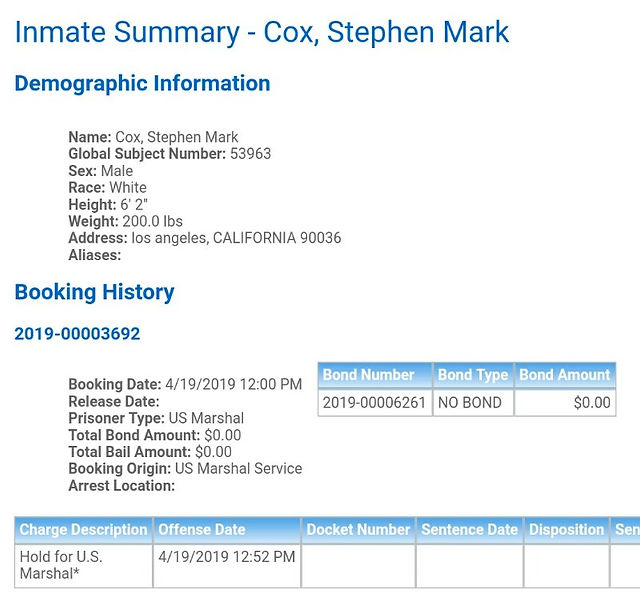Screen dimensions: 640x610
Task: Sort by the Disposition column
Action: pyautogui.click(x=567, y=530)
